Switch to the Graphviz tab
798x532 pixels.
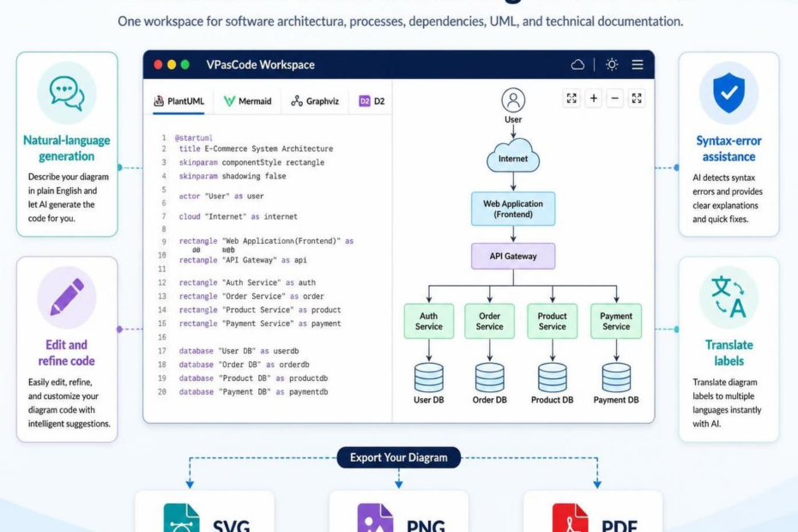click(315, 101)
